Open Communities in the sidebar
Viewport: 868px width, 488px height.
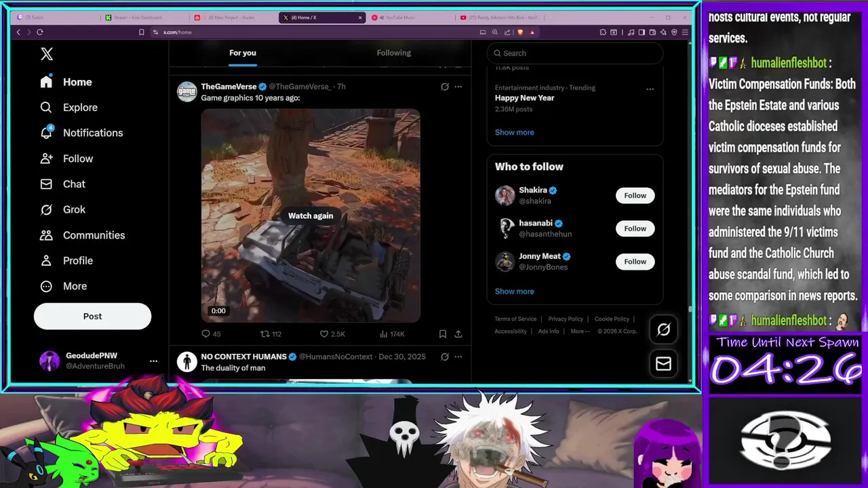[x=81, y=235]
